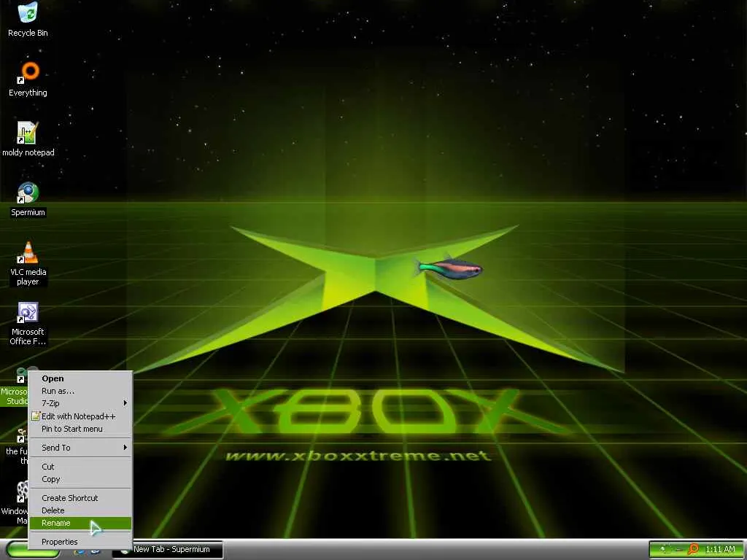
Task: Select the Microsoft Office F... shortcut icon
Action: (28, 312)
